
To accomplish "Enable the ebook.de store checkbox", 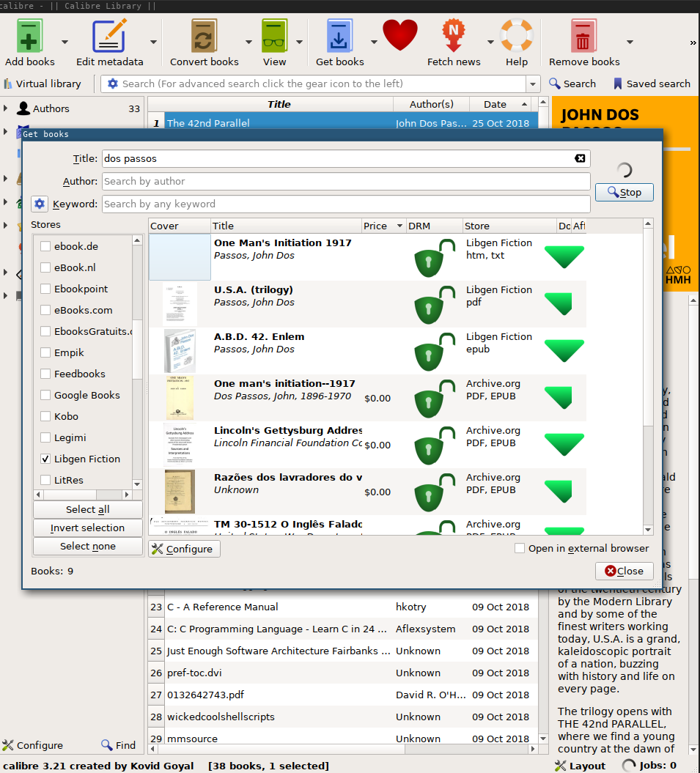I will (45, 246).
